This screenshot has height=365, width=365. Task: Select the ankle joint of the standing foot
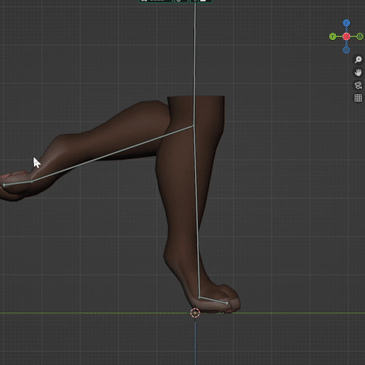pos(199,297)
